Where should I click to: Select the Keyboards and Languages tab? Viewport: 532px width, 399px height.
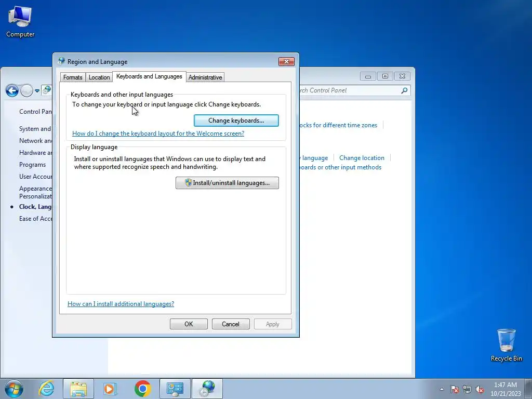point(149,77)
